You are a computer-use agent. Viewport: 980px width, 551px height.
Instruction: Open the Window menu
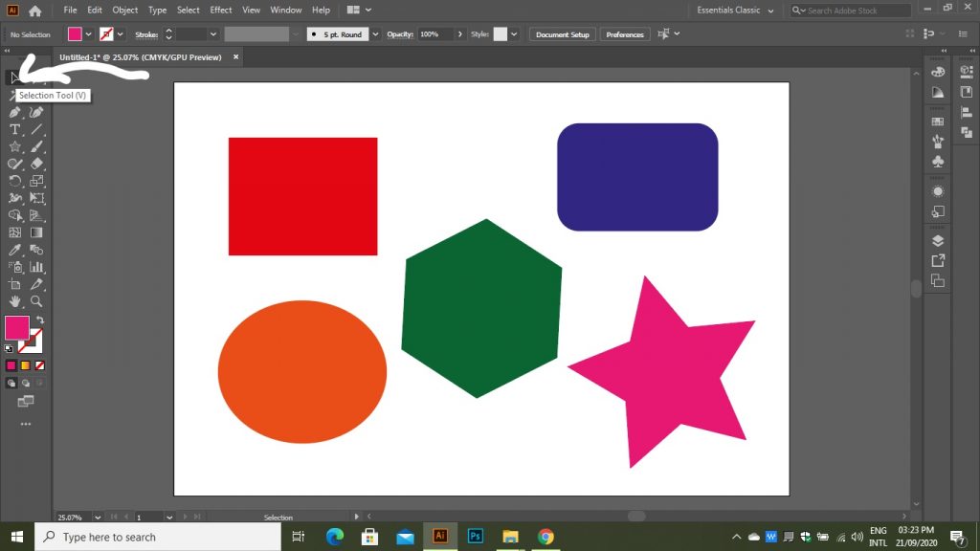[x=285, y=11]
